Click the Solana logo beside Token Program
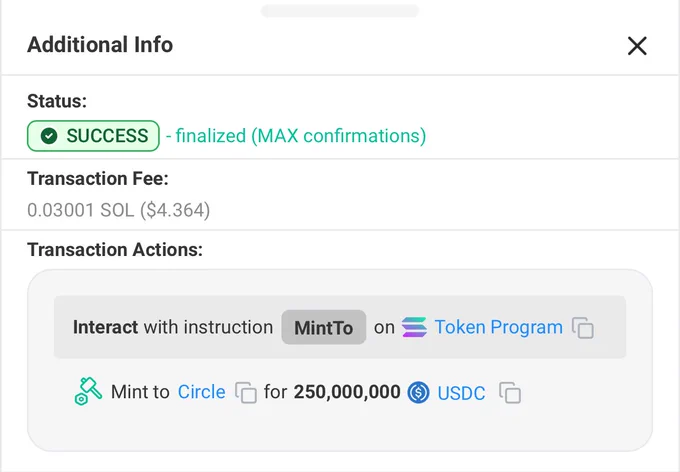The height and width of the screenshot is (472, 680). pyautogui.click(x=414, y=327)
